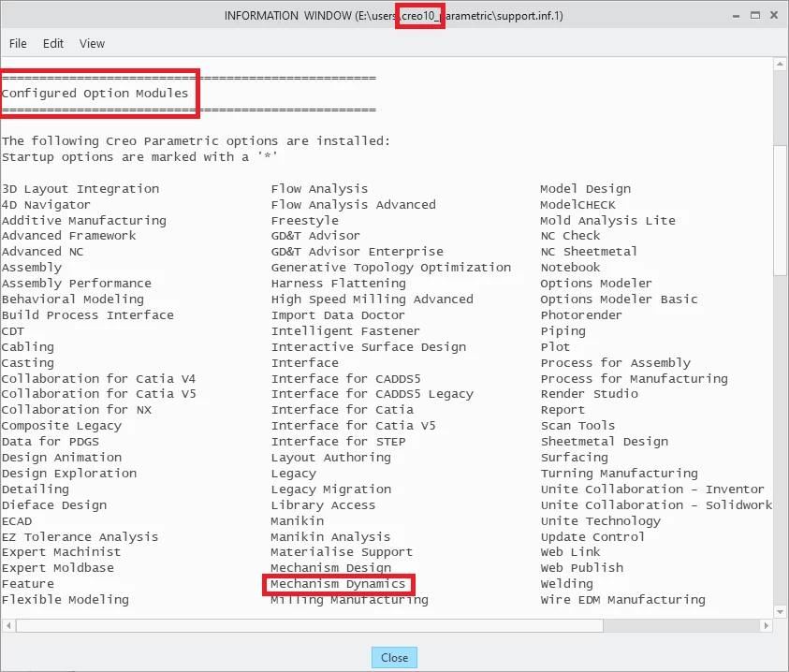
Task: Click the 'Unite Technology' entry
Action: point(600,521)
